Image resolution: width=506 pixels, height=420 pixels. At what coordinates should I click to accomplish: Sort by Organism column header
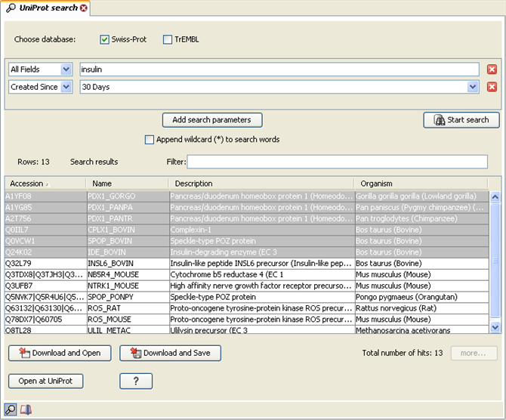421,184
